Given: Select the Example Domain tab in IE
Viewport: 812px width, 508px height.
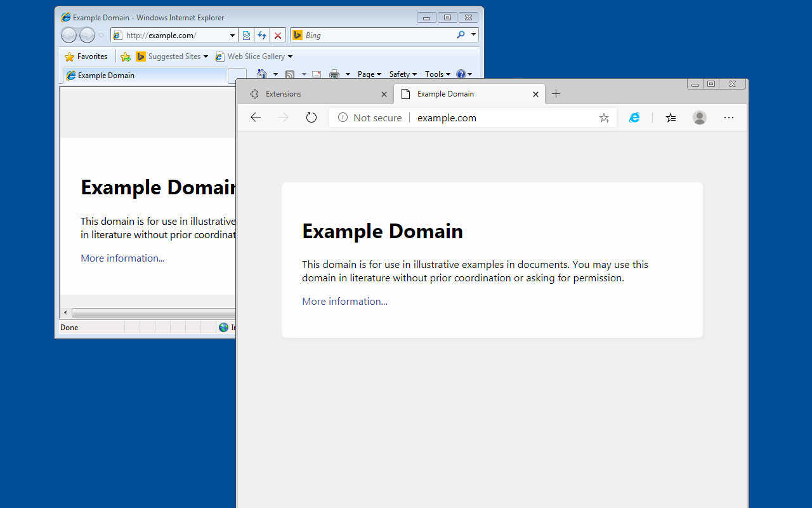Looking at the screenshot, I should tap(145, 76).
